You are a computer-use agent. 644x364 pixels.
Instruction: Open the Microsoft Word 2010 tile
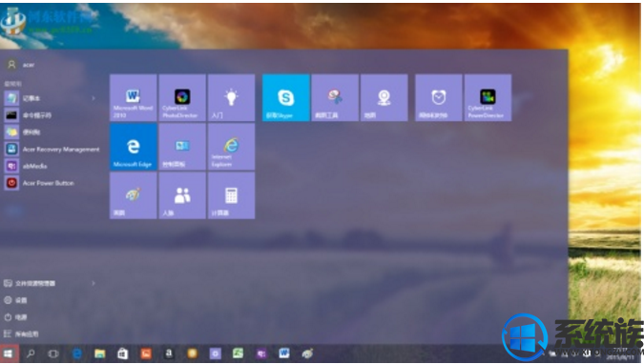click(x=133, y=97)
